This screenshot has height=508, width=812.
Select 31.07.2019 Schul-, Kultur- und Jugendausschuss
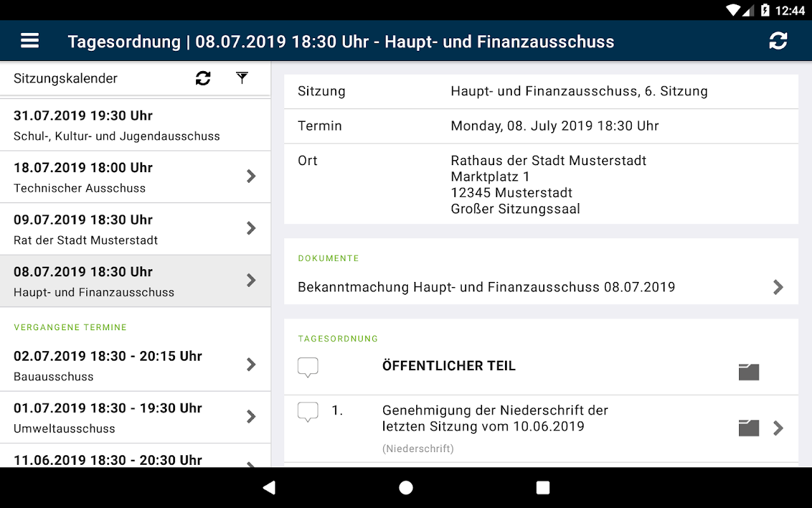[x=135, y=125]
